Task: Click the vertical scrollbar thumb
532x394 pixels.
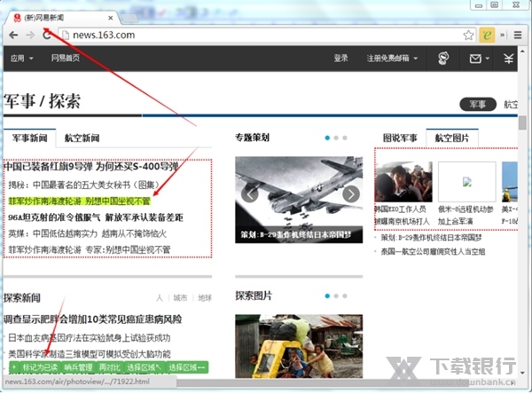Action: pos(522,122)
